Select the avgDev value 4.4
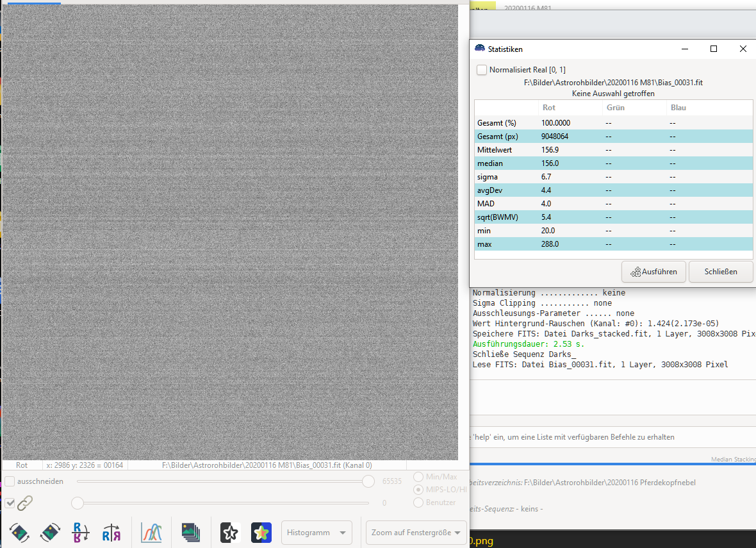The width and height of the screenshot is (756, 548). pos(546,190)
